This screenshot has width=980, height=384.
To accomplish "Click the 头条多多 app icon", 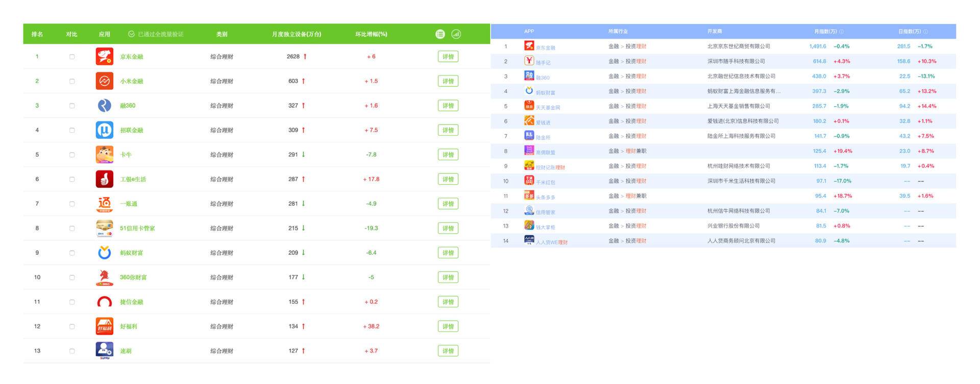I will pos(529,196).
